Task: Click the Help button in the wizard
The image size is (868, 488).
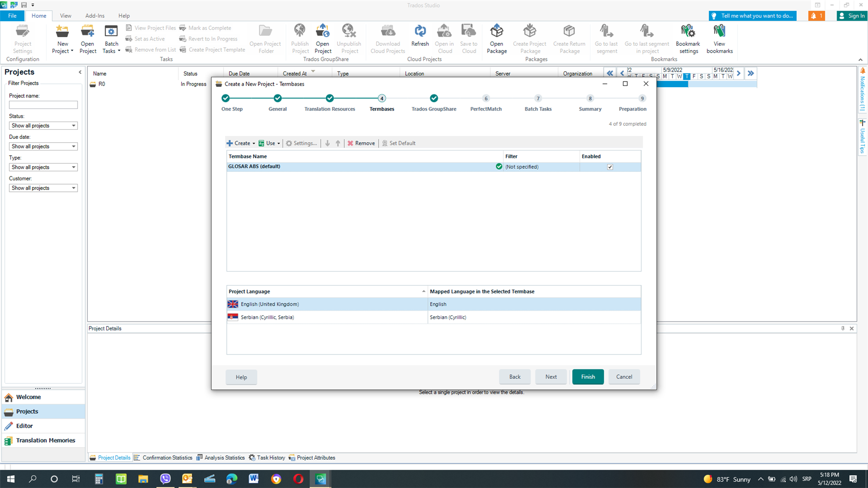Action: 241,377
